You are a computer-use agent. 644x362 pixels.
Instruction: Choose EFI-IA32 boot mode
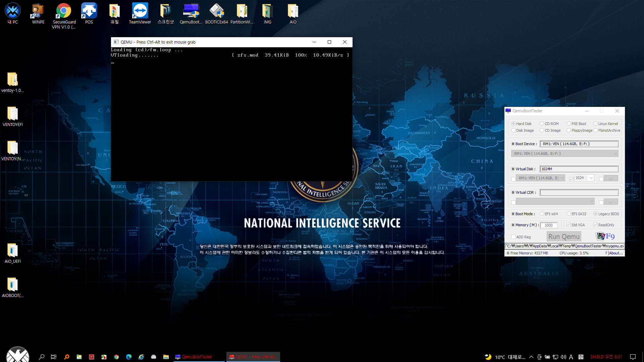point(576,214)
